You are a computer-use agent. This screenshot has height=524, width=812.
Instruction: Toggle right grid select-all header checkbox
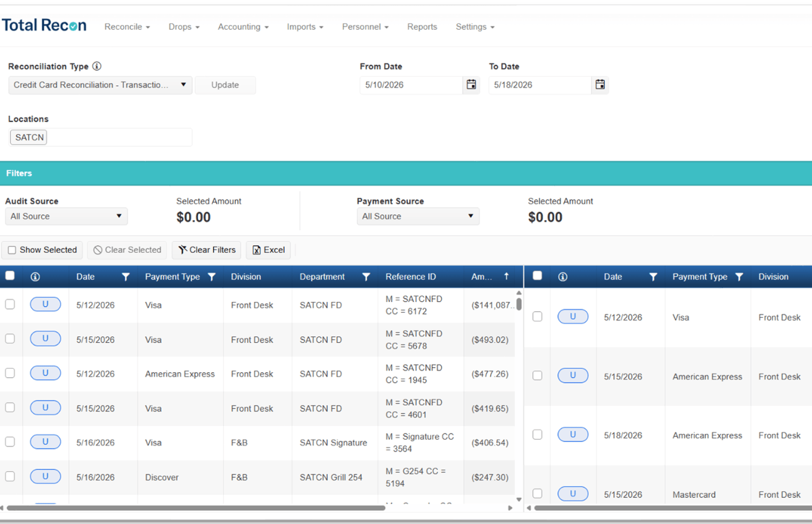click(537, 276)
